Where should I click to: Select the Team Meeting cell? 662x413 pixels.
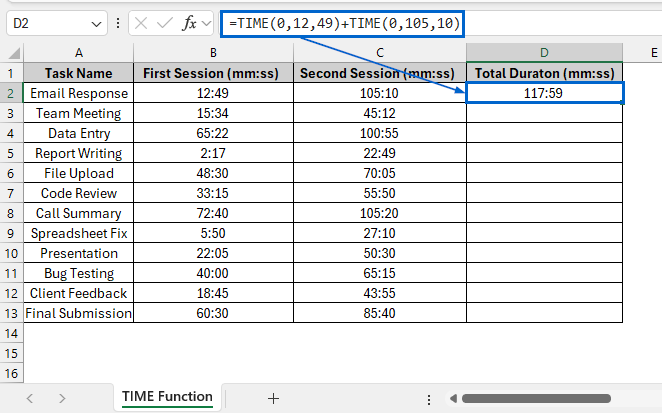pyautogui.click(x=79, y=113)
